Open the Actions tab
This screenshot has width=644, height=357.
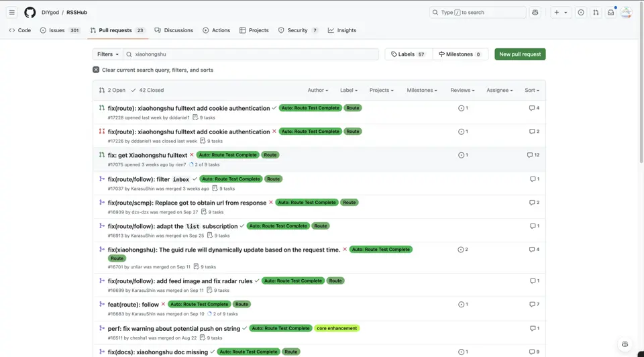(x=216, y=30)
